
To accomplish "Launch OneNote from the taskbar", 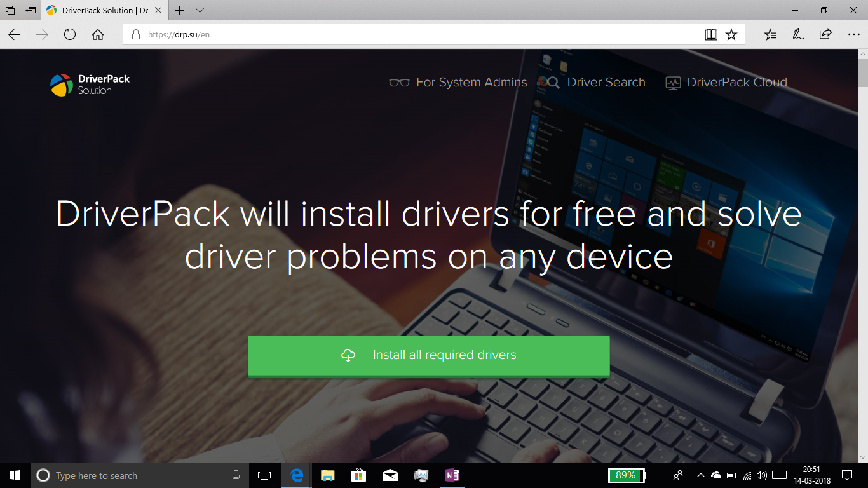I will [452, 475].
